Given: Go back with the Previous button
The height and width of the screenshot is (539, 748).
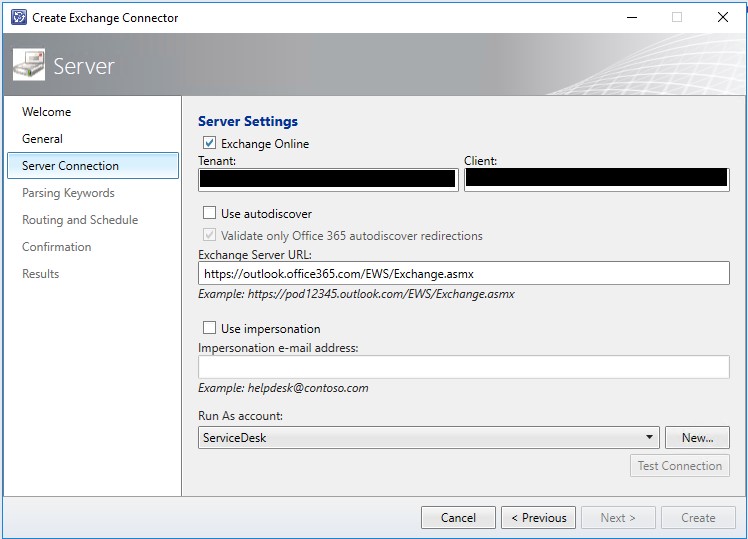Looking at the screenshot, I should click(x=539, y=518).
